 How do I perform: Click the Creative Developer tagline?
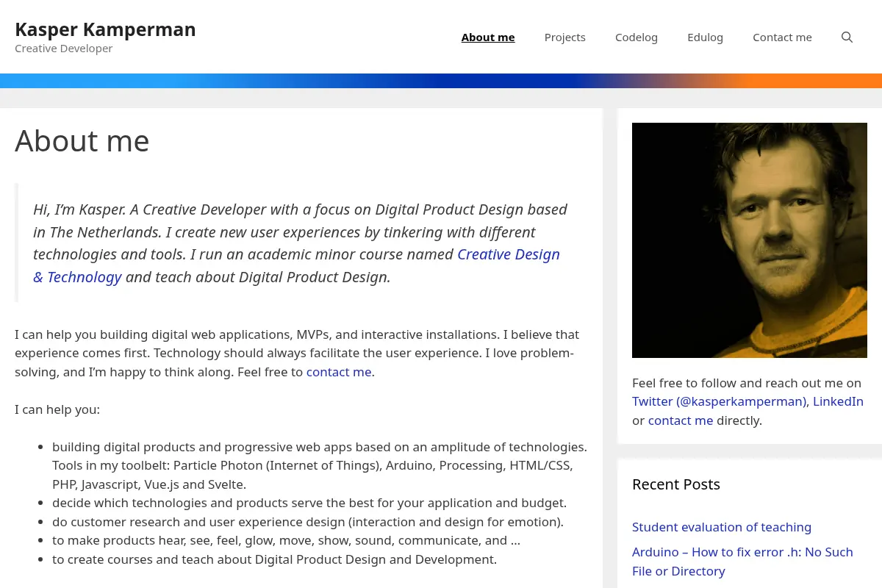(64, 49)
